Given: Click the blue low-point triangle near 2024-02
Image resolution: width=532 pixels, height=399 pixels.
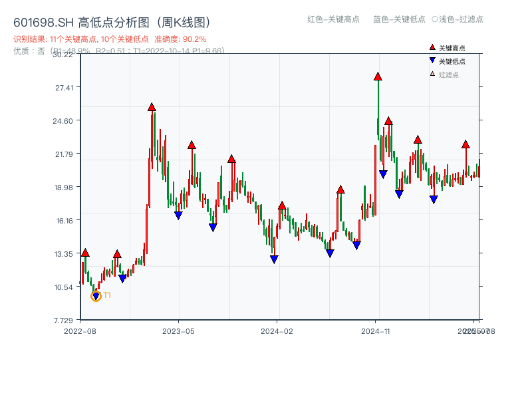Looking at the screenshot, I should click(273, 259).
